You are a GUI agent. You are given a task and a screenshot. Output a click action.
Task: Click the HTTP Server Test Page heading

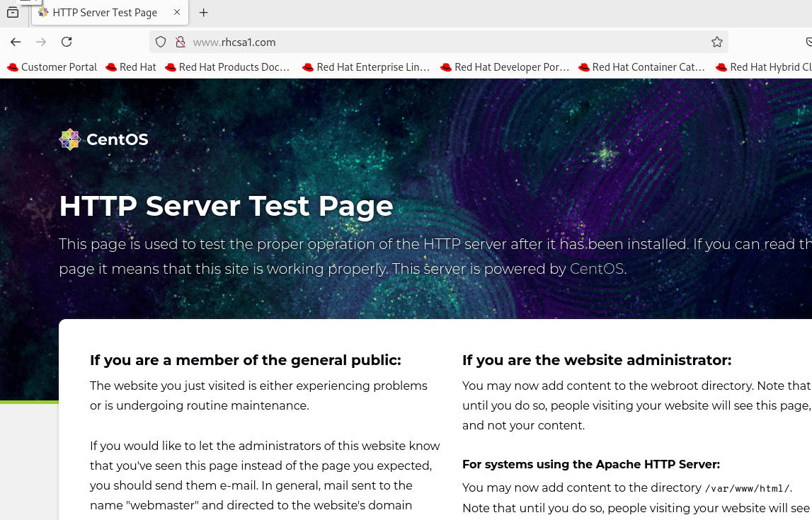[226, 206]
